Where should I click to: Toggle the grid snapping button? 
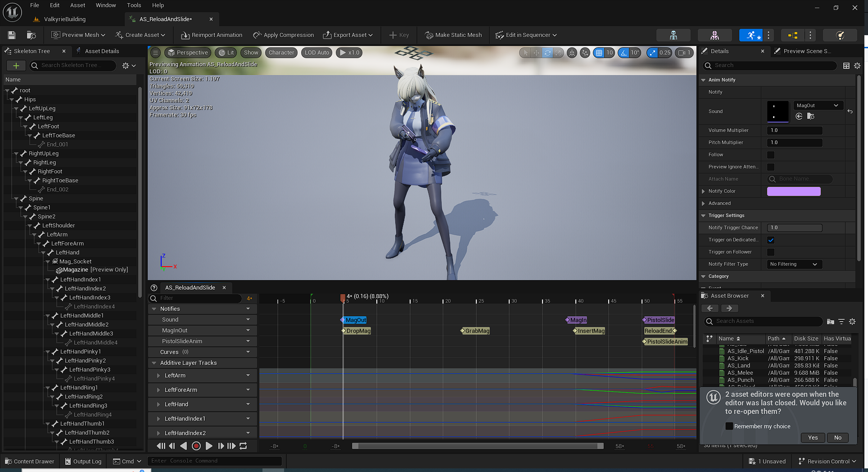pos(599,53)
